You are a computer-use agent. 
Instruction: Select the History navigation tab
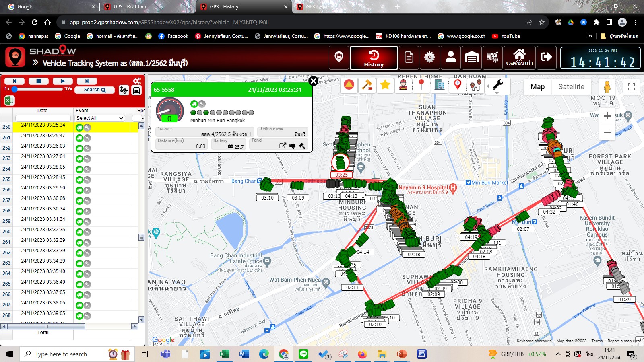(x=374, y=58)
